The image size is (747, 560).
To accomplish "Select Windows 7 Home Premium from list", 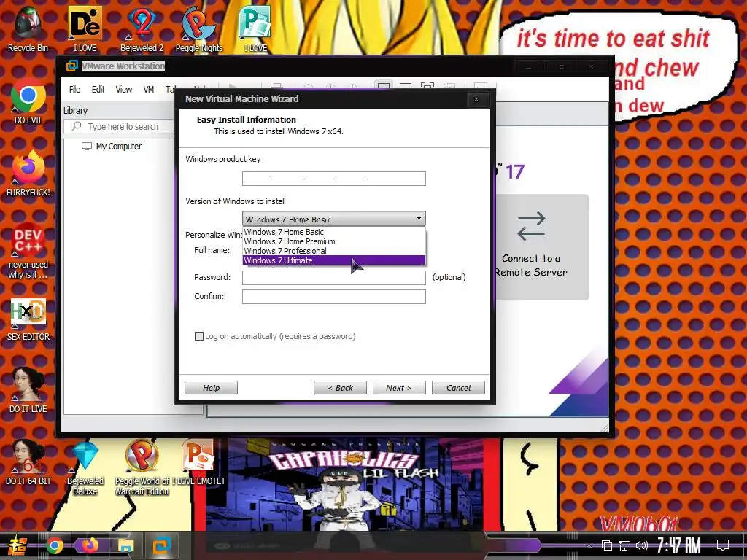I will pyautogui.click(x=334, y=241).
